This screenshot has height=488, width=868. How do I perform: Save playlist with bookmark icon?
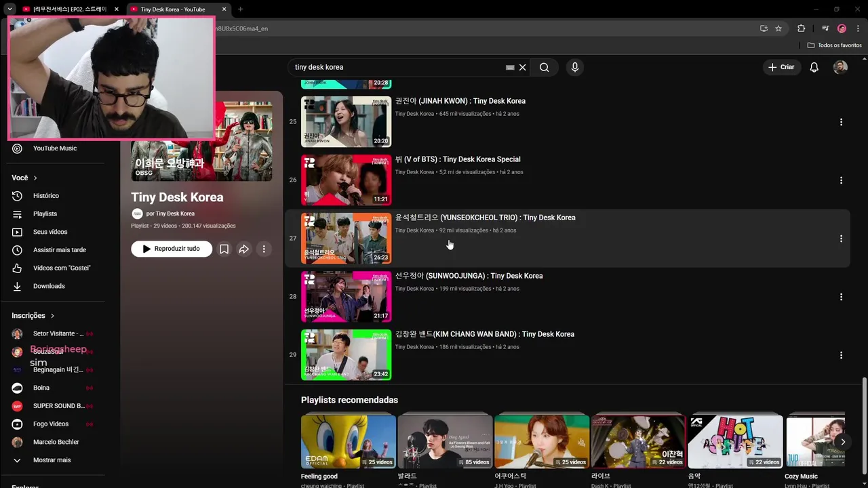tap(224, 249)
